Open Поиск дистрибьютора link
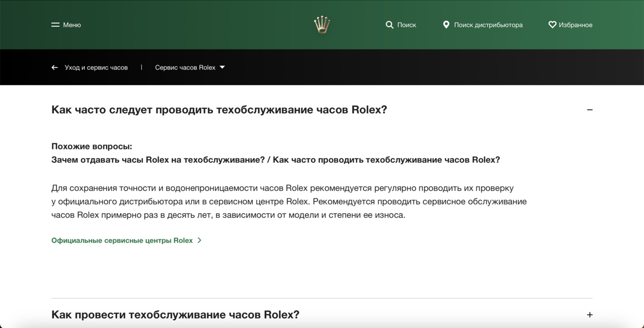Viewport: 644px width, 328px height. click(488, 25)
